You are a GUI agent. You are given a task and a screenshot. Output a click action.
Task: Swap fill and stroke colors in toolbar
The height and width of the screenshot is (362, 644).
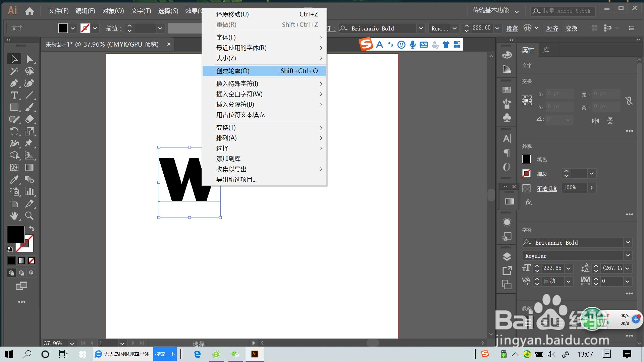(31, 228)
